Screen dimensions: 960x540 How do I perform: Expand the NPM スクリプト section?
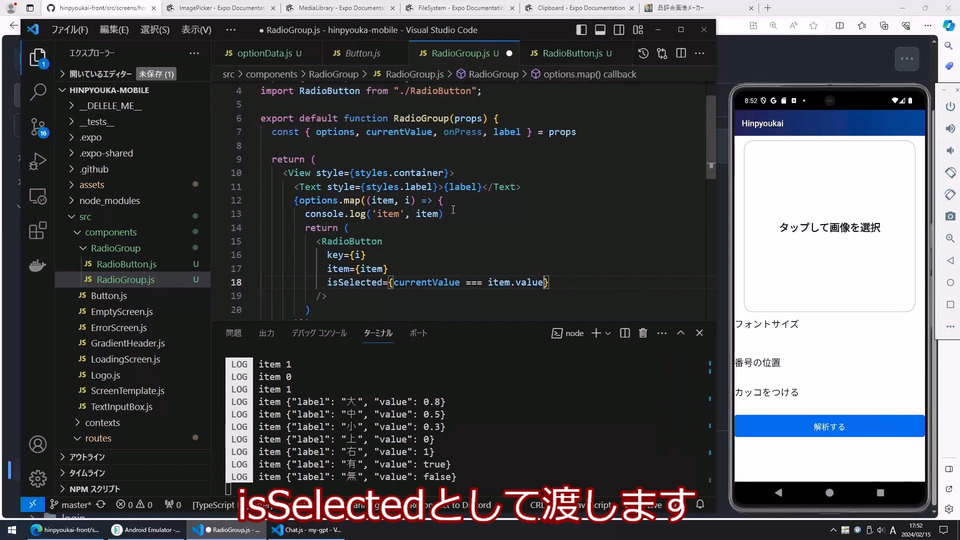(95, 489)
